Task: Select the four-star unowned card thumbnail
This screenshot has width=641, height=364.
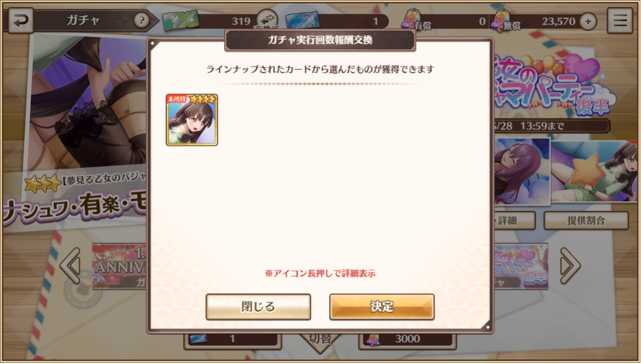Action: (x=191, y=120)
